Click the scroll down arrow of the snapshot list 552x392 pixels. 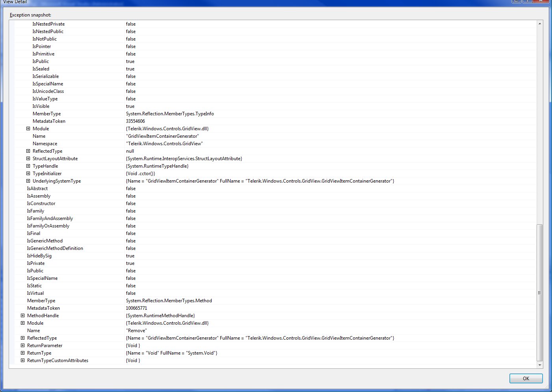pos(540,365)
